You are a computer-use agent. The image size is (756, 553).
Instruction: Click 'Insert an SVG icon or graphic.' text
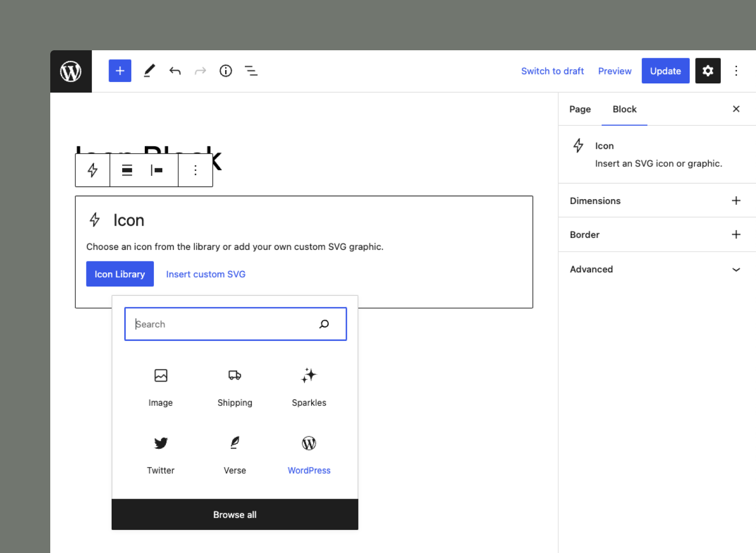pyautogui.click(x=658, y=163)
